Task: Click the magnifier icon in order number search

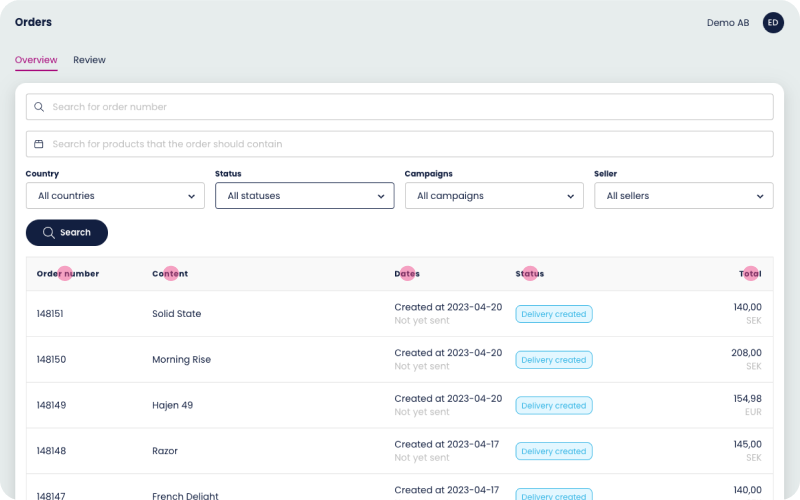Action: pyautogui.click(x=39, y=107)
